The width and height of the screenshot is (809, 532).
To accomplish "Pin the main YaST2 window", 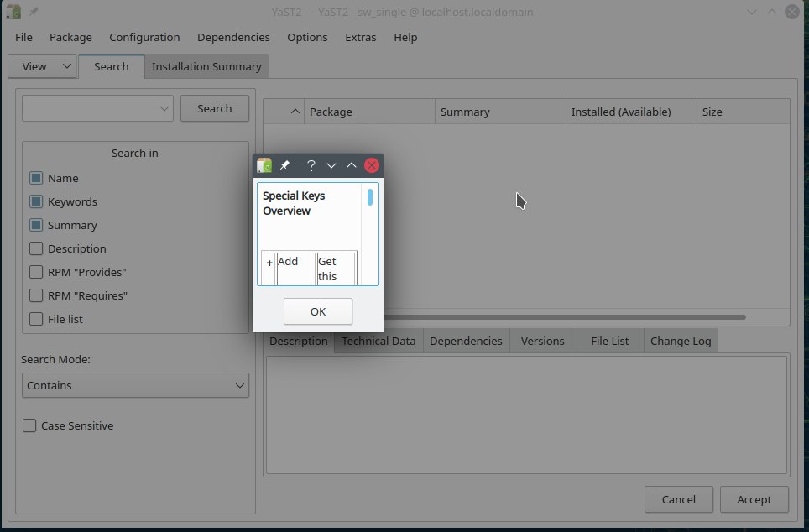I will point(34,12).
